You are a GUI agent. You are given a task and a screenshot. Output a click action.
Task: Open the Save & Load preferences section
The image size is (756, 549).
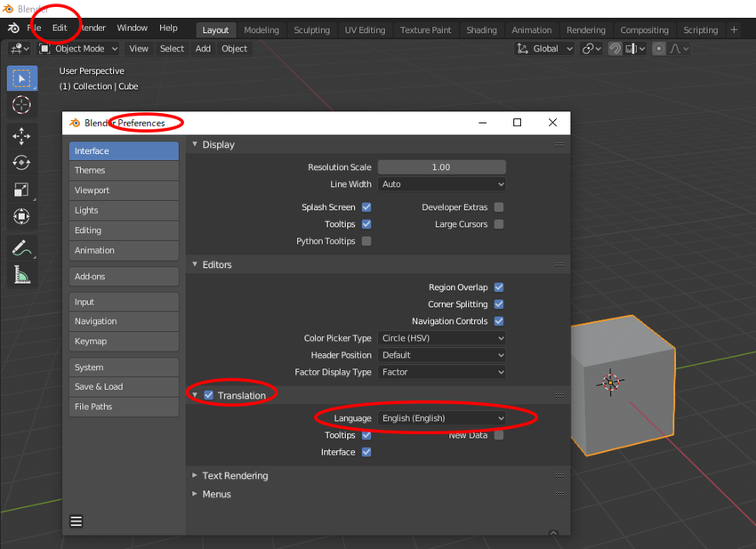pyautogui.click(x=124, y=387)
